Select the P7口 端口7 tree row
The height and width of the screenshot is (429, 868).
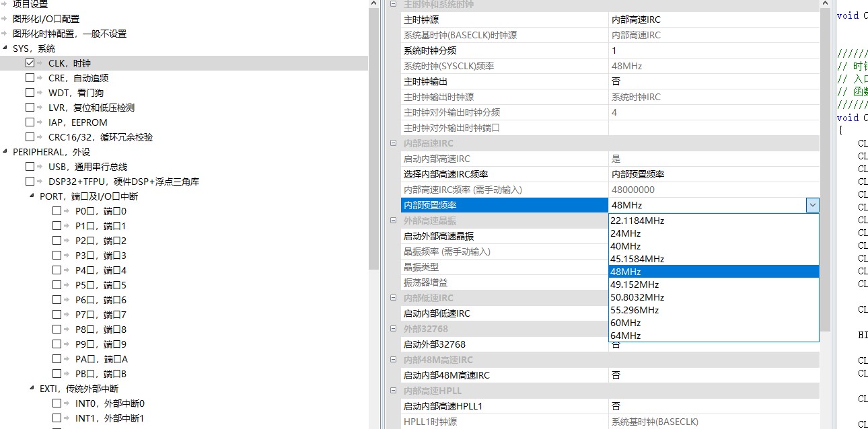coord(101,315)
